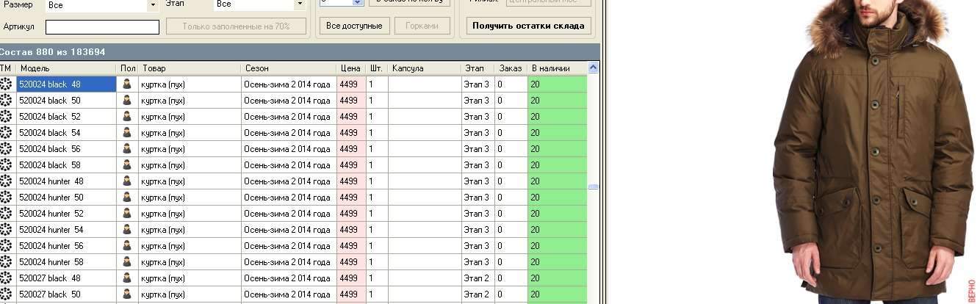Click male gender icon in 520024 hunter 58 row
Image resolution: width=980 pixels, height=304 pixels.
coord(127,262)
